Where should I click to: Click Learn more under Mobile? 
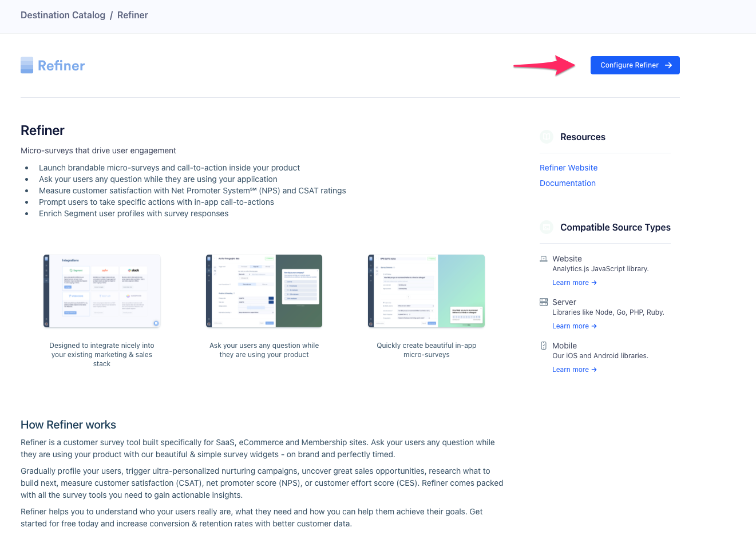[575, 370]
